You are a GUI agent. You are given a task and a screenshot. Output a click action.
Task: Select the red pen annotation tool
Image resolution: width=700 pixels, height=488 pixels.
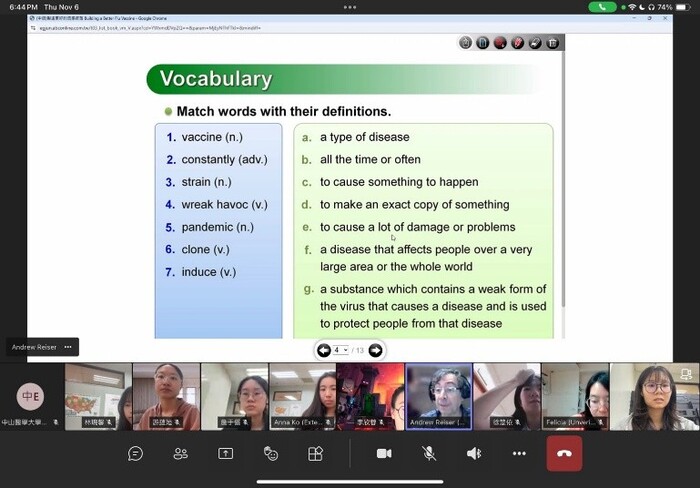[x=518, y=43]
